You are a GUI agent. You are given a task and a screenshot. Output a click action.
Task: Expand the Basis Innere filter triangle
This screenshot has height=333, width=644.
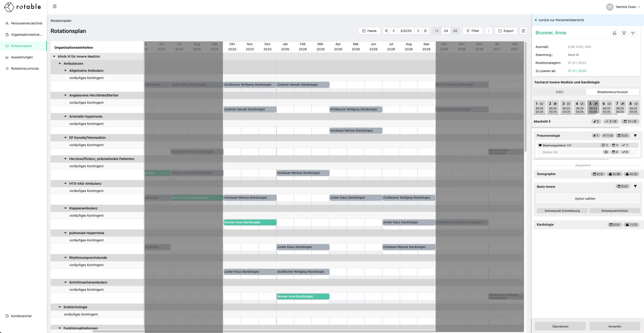pos(635,186)
